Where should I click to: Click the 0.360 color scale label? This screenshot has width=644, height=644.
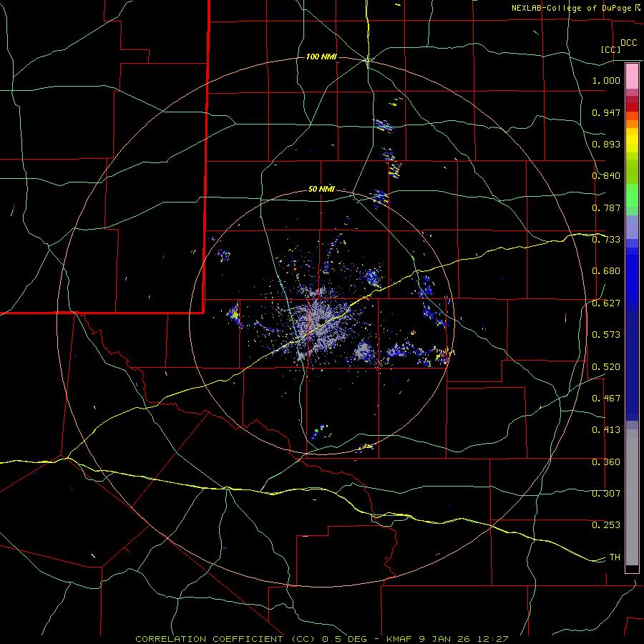(x=606, y=462)
